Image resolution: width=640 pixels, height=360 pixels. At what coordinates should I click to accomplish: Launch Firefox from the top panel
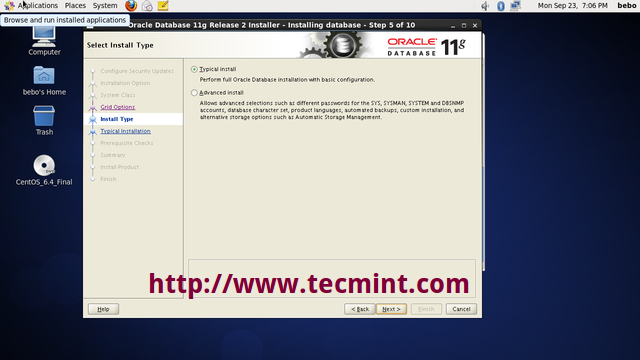coord(131,5)
